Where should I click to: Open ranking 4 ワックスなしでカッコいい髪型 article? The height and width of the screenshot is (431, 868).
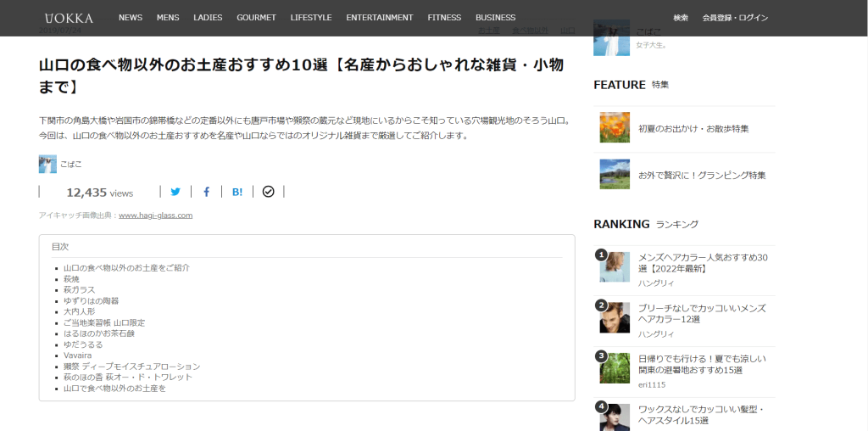(x=701, y=415)
